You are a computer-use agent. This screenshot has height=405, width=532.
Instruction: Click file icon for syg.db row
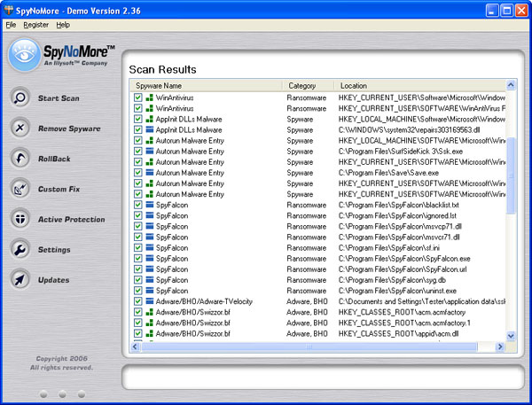pyautogui.click(x=150, y=279)
